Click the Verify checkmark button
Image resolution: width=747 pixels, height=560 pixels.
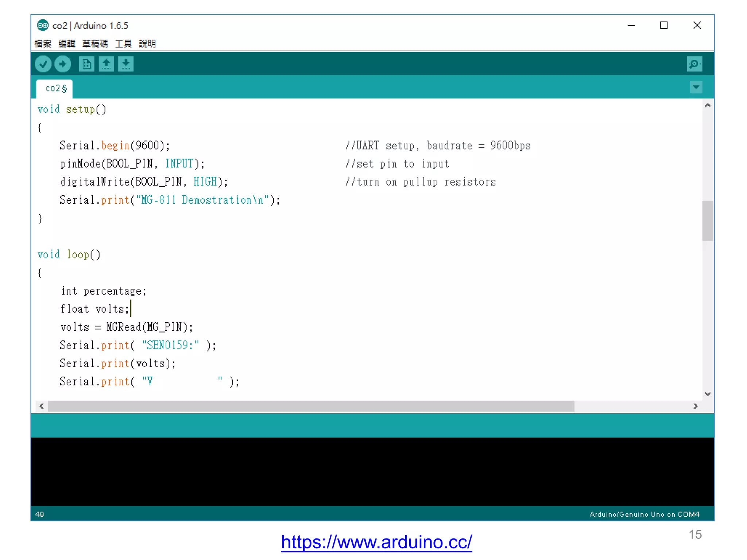click(x=43, y=64)
